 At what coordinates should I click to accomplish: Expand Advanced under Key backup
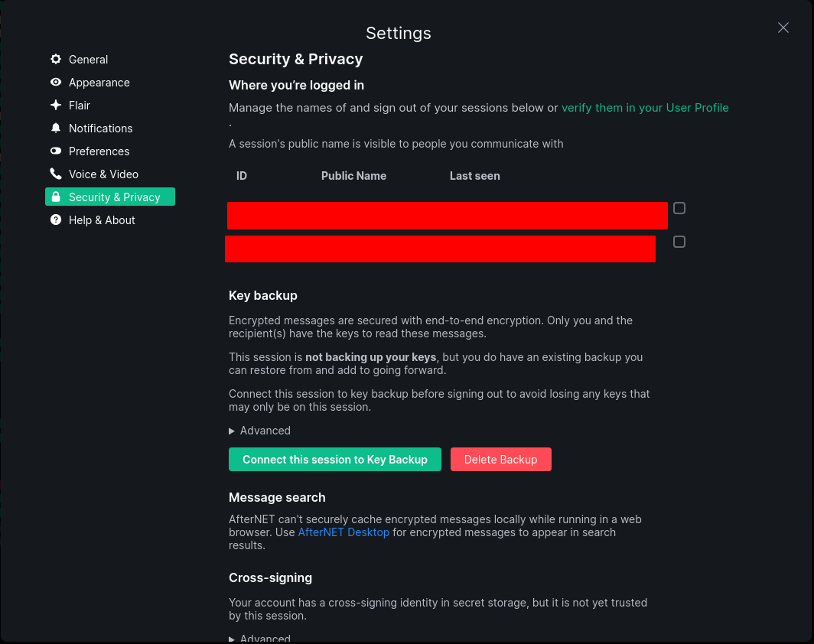coord(259,431)
